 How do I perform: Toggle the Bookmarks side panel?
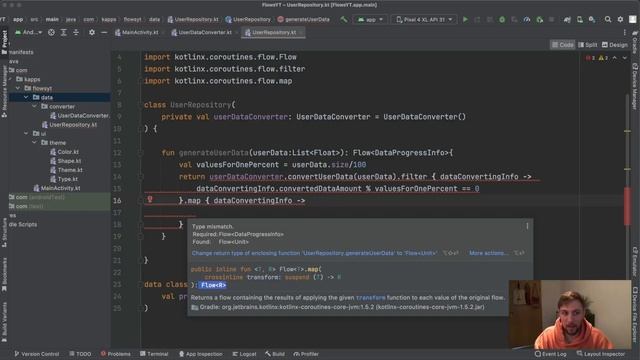pyautogui.click(x=4, y=274)
